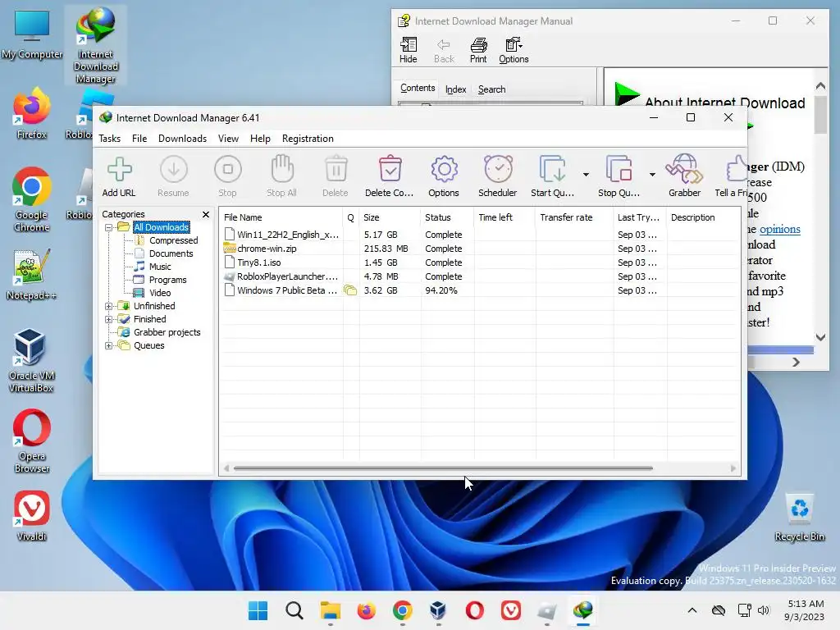This screenshot has height=630, width=840.
Task: Open the Tasks menu
Action: [109, 139]
